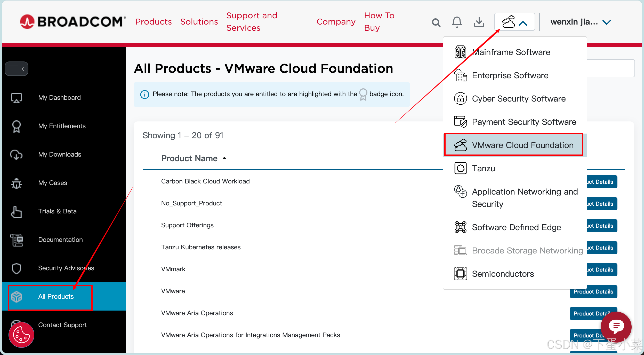The width and height of the screenshot is (644, 355).
Task: Open Documentation page
Action: (x=60, y=240)
